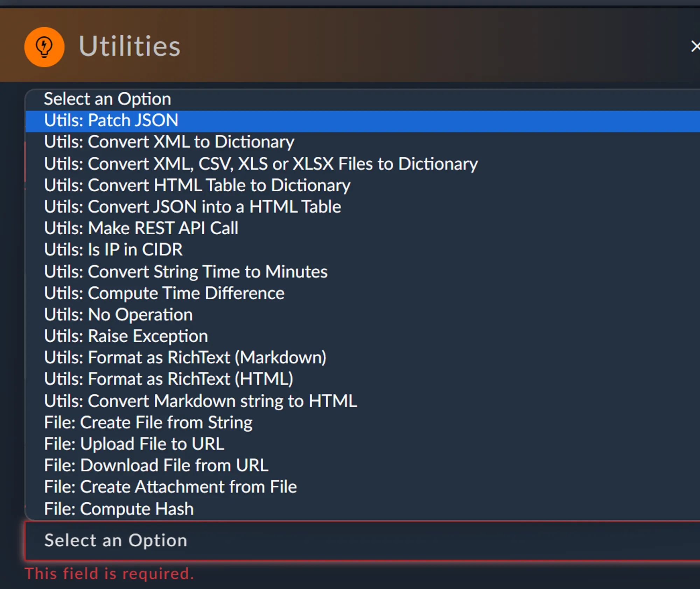700x589 pixels.
Task: Select Utils: Convert HTML Table to Dictionary
Action: (x=197, y=185)
